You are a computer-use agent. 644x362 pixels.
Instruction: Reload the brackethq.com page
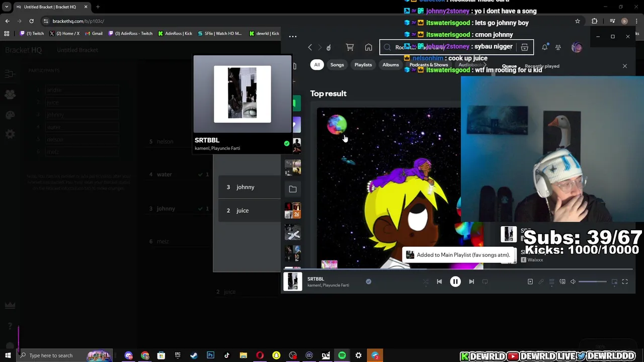pyautogui.click(x=31, y=21)
